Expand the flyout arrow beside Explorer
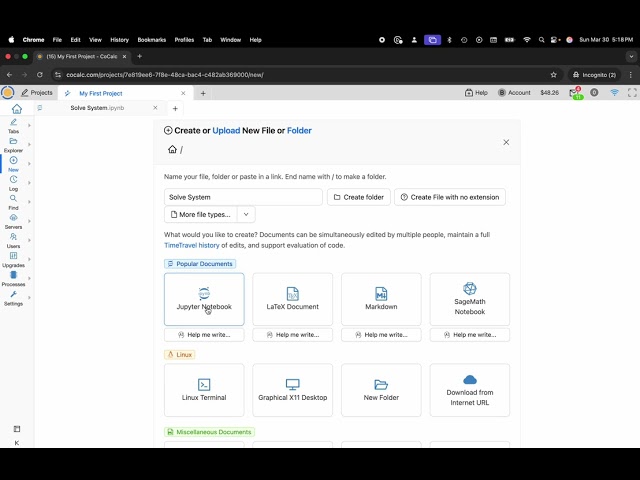Viewport: 640px width, 480px height. 29,144
